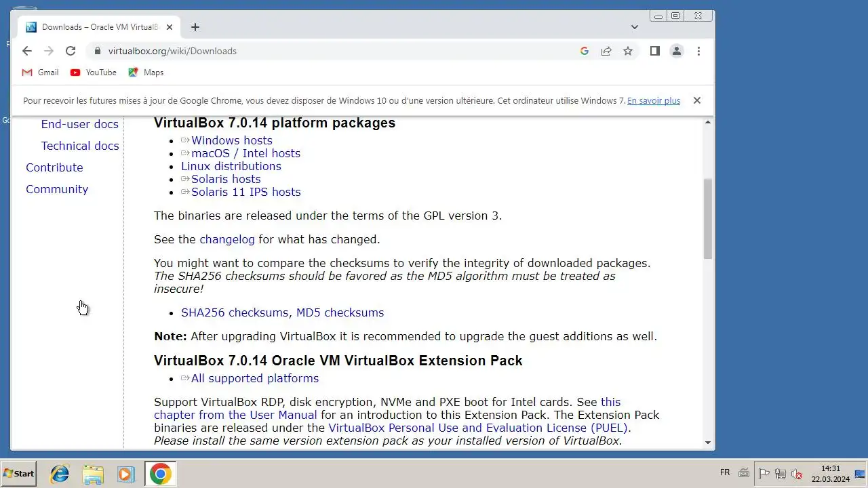This screenshot has height=488, width=868.
Task: Download Solaris hosts package
Action: (226, 179)
